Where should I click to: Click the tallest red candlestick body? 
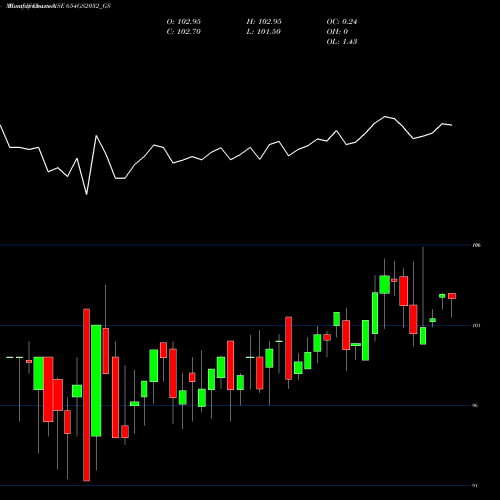point(87,395)
